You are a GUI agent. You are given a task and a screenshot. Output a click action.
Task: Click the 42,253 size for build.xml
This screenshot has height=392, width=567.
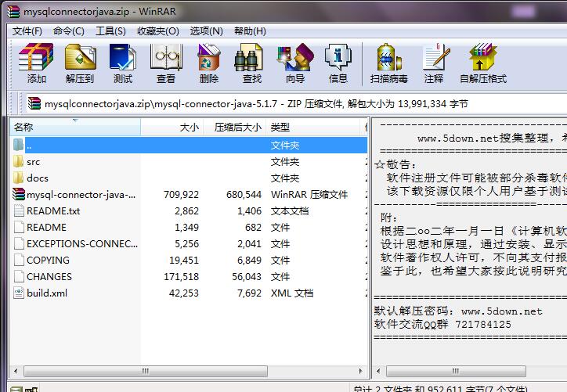[184, 293]
